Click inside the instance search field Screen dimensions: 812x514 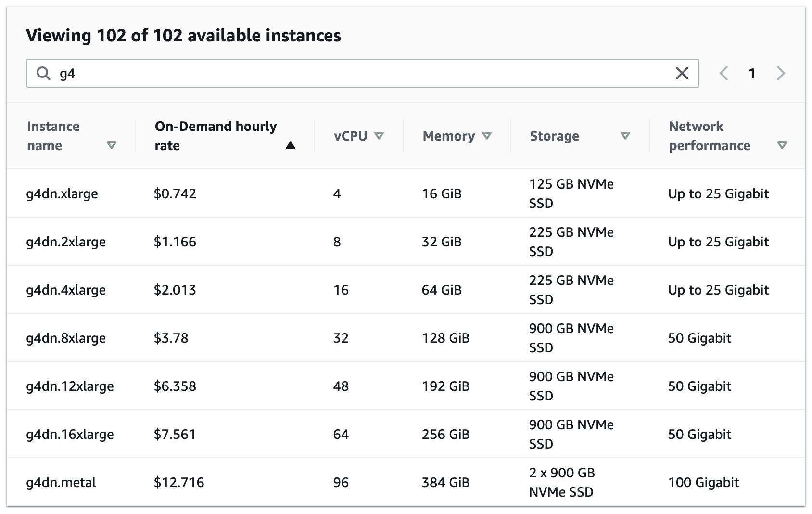361,73
